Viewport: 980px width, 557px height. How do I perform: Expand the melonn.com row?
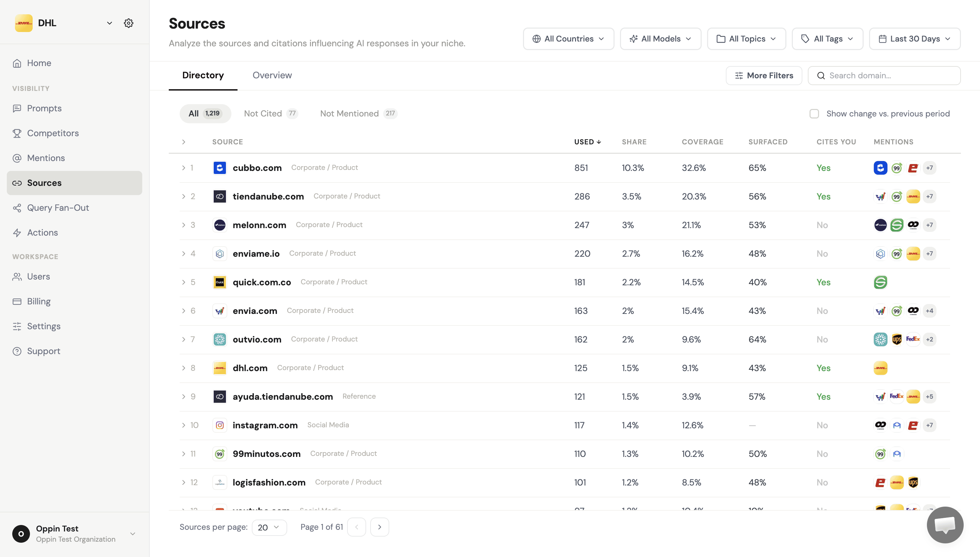coord(183,225)
